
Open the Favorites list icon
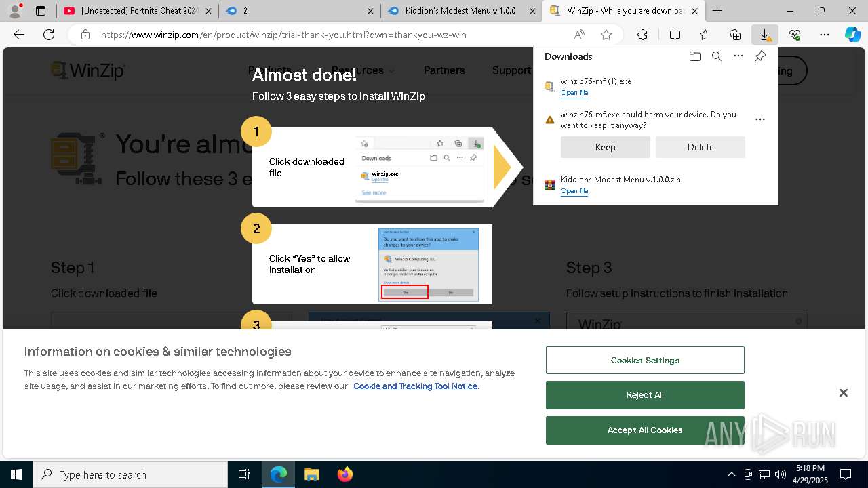pos(705,35)
